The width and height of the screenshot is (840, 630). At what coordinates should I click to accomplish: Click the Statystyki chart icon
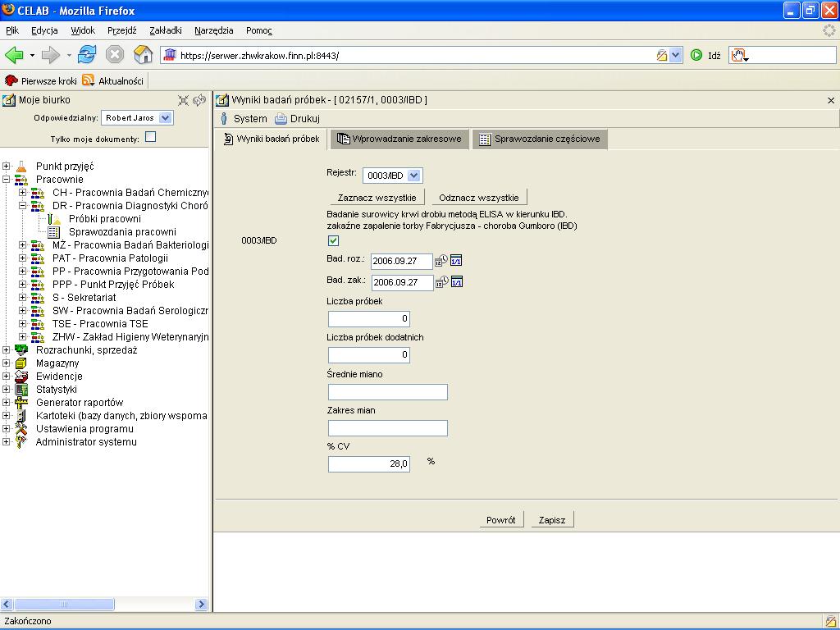21,390
